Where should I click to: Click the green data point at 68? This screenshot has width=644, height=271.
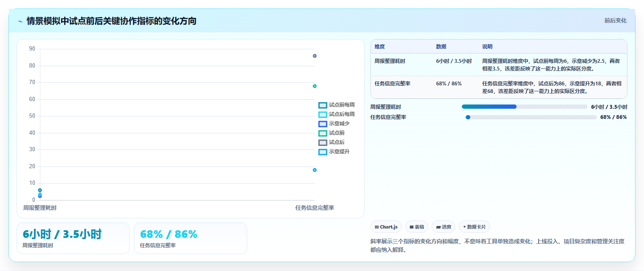(x=315, y=86)
